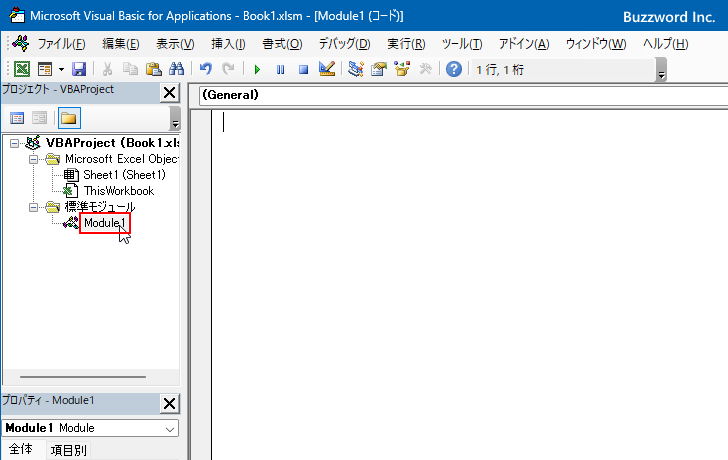Click the Copy icon in toolbar
The height and width of the screenshot is (460, 728).
[x=130, y=69]
